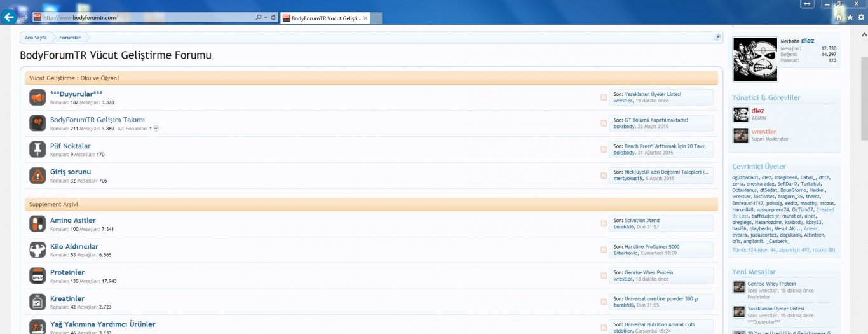
Task: Click the warning icon beside Giriş sorunu
Action: (x=37, y=176)
